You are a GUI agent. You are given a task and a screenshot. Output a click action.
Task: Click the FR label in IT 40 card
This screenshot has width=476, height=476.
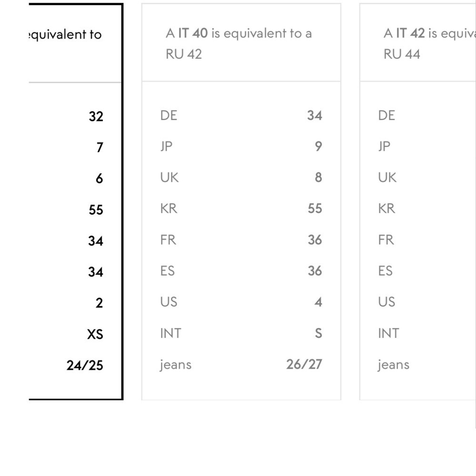pos(168,240)
